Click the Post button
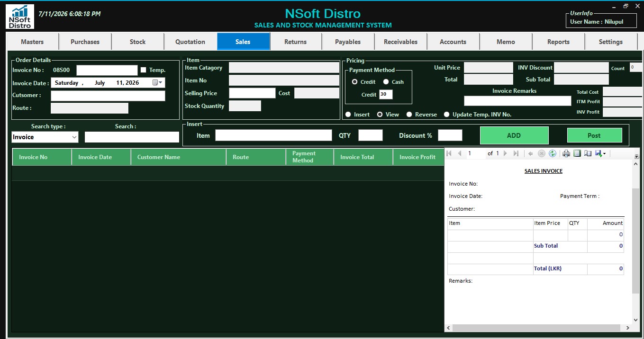 tap(594, 135)
